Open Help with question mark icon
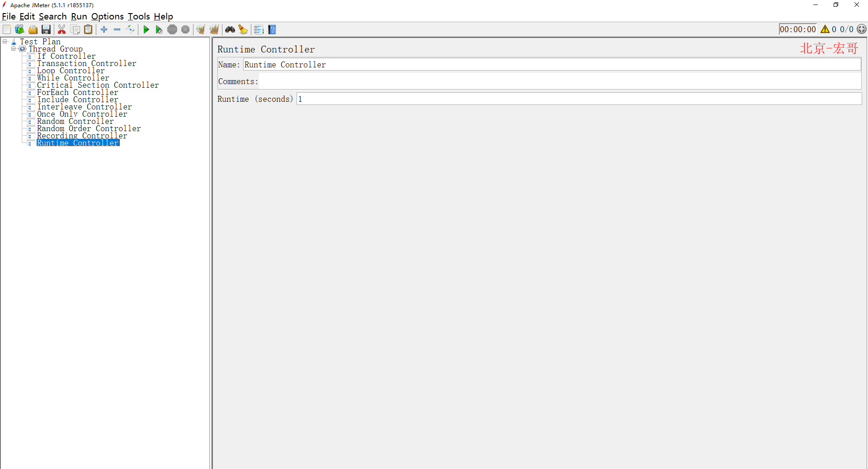The image size is (868, 469). click(x=272, y=29)
